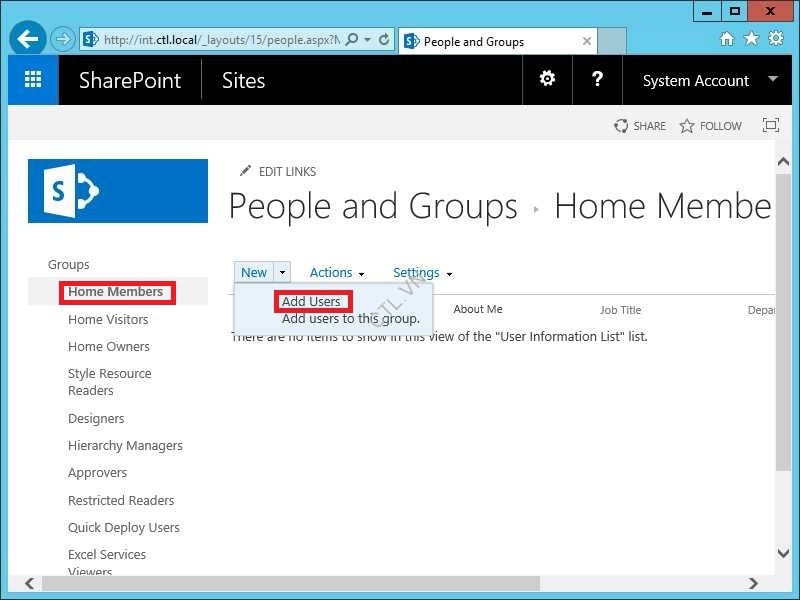Viewport: 800px width, 600px height.
Task: Open the Home Visitors group
Action: tap(108, 319)
